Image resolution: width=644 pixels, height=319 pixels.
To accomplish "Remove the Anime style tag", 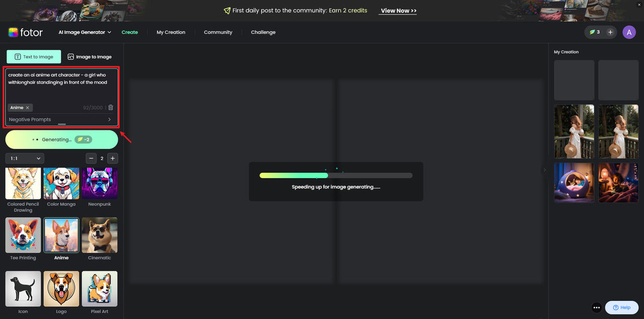I will tap(28, 108).
